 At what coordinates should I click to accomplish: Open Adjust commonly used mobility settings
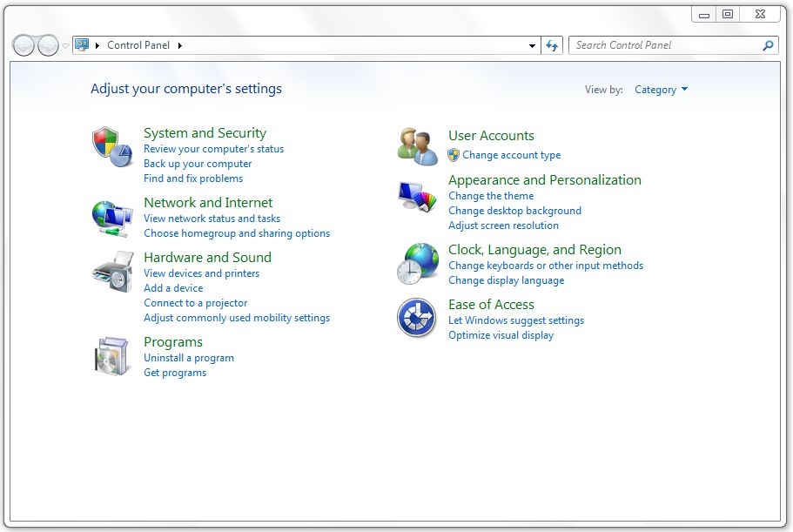click(237, 318)
